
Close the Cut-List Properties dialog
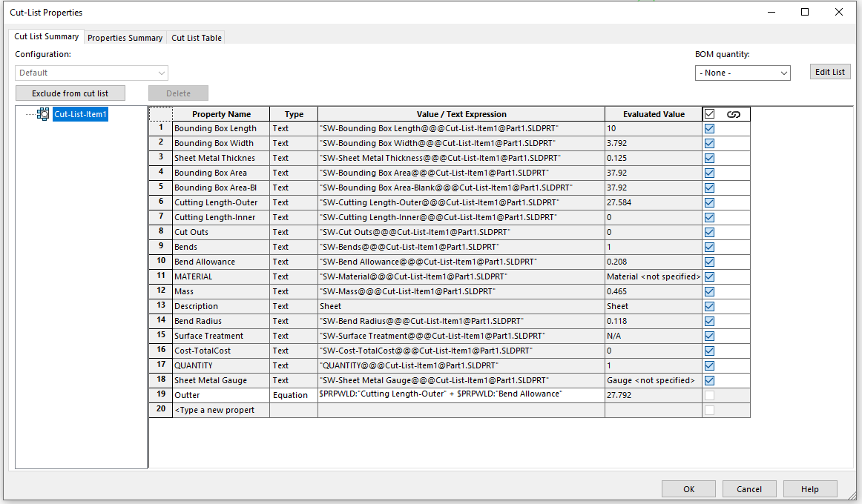[839, 12]
